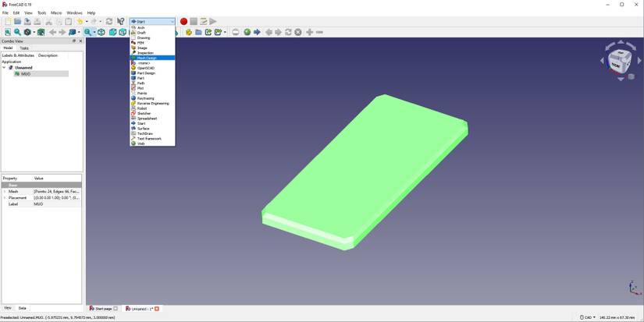Switch to the Start page tab
Viewport: 644px width, 322px height.
104,309
